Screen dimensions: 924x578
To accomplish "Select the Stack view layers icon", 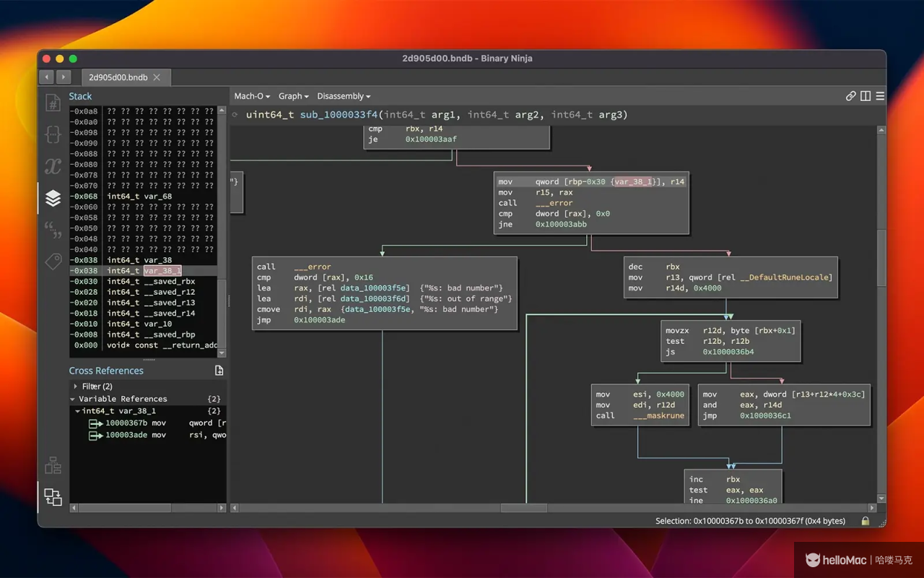I will click(53, 198).
